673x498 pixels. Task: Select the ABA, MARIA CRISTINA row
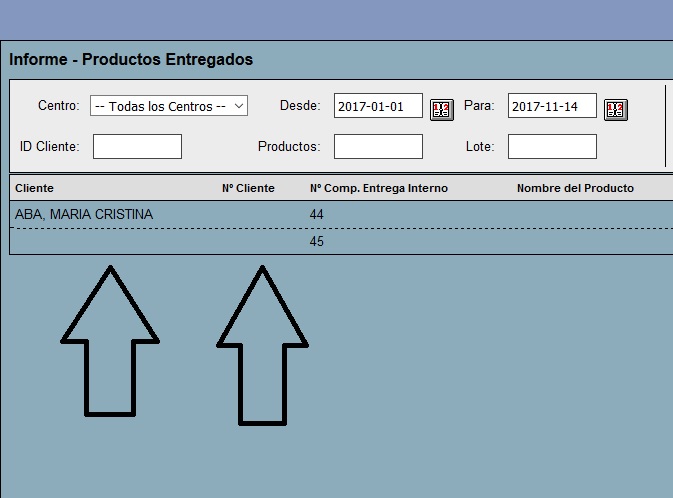pyautogui.click(x=341, y=214)
